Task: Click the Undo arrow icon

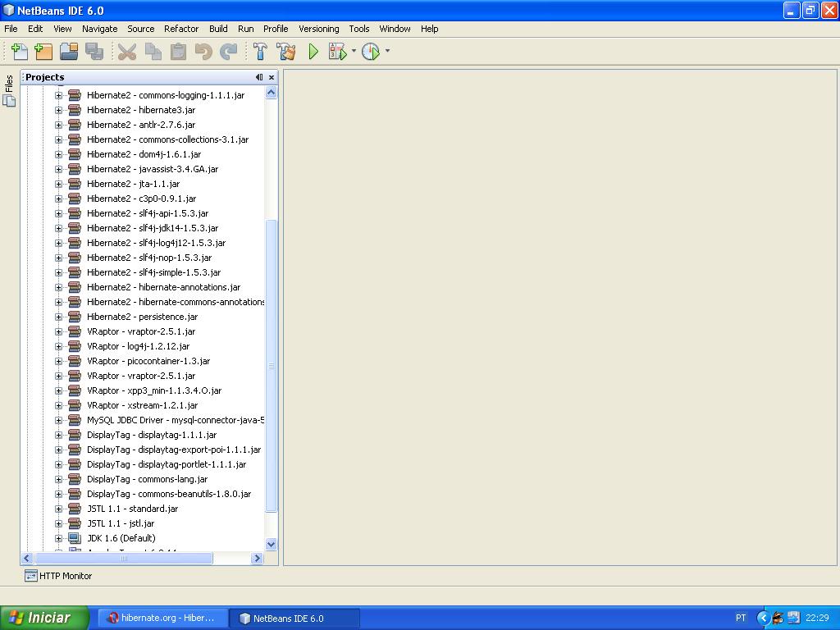Action: point(203,52)
